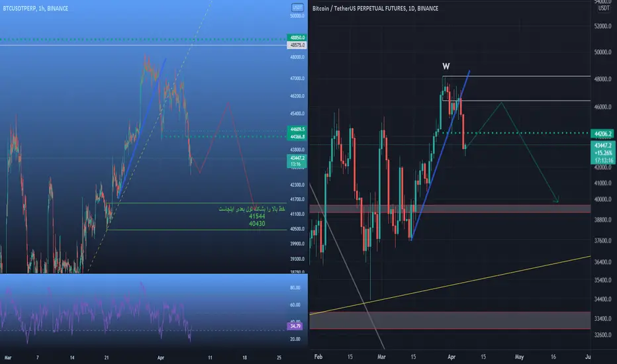Click the 36400.0 level on the daily price axis
Screen dimensions: 617x364
603,262
